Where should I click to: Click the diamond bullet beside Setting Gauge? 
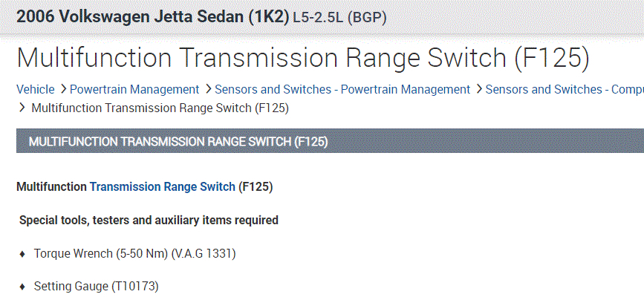point(23,286)
